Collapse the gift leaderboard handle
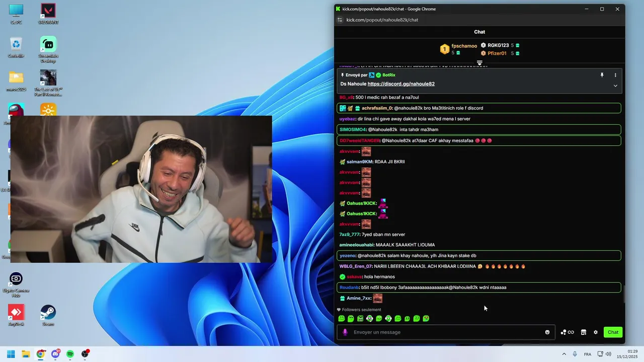This screenshot has height=362, width=644. tap(479, 63)
